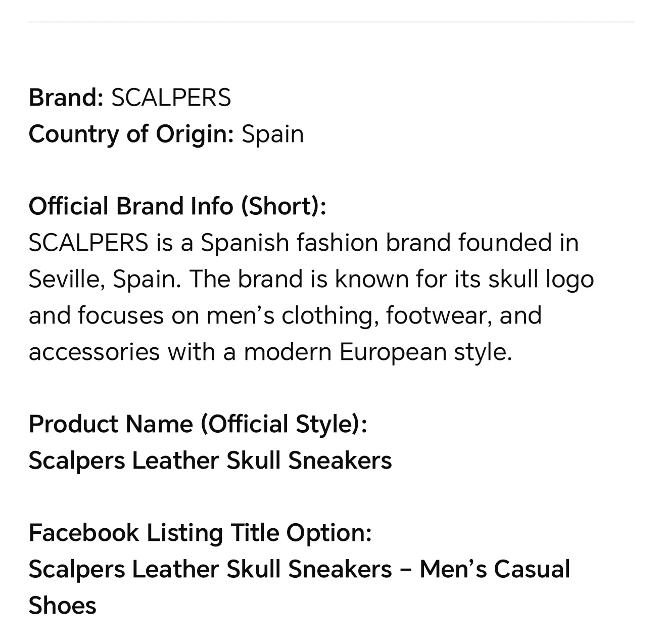Click the line starting SCALPERS is a Spanish
The image size is (663, 644).
pos(304,243)
